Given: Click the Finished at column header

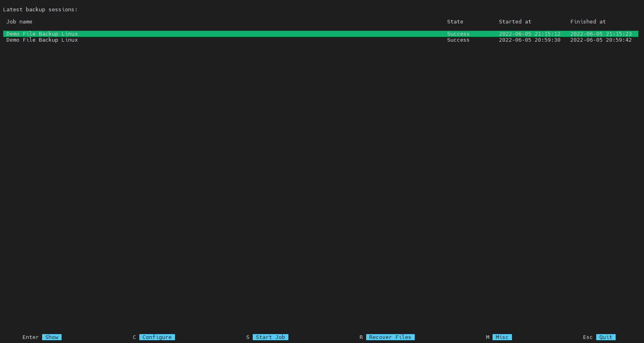Looking at the screenshot, I should coord(588,22).
